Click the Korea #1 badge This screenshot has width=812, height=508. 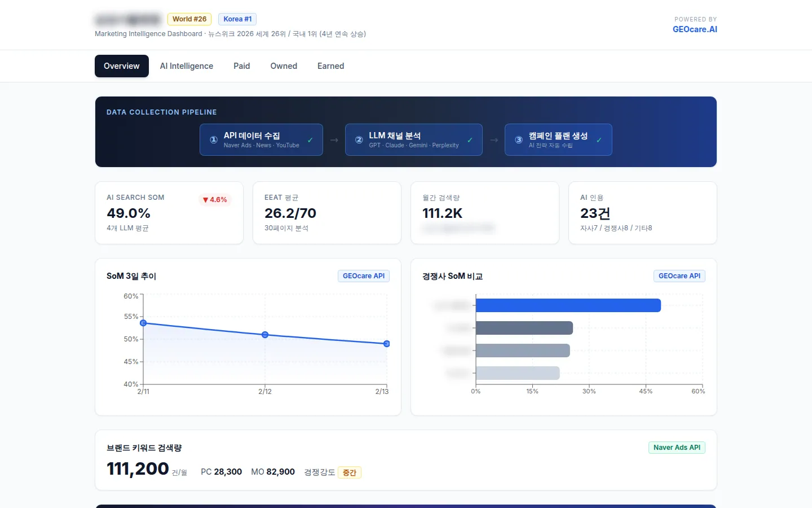click(237, 19)
